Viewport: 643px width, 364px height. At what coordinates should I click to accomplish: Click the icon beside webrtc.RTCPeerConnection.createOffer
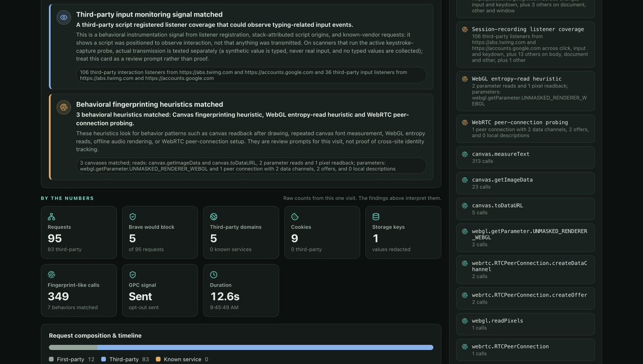coord(464,295)
